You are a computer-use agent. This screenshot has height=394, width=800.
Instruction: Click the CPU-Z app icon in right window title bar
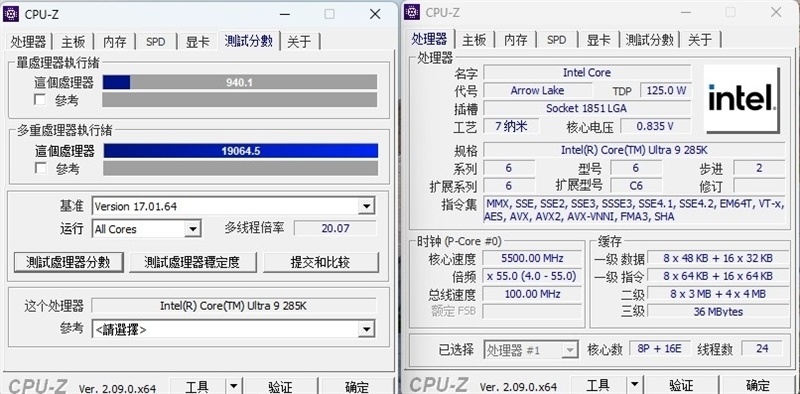(412, 12)
